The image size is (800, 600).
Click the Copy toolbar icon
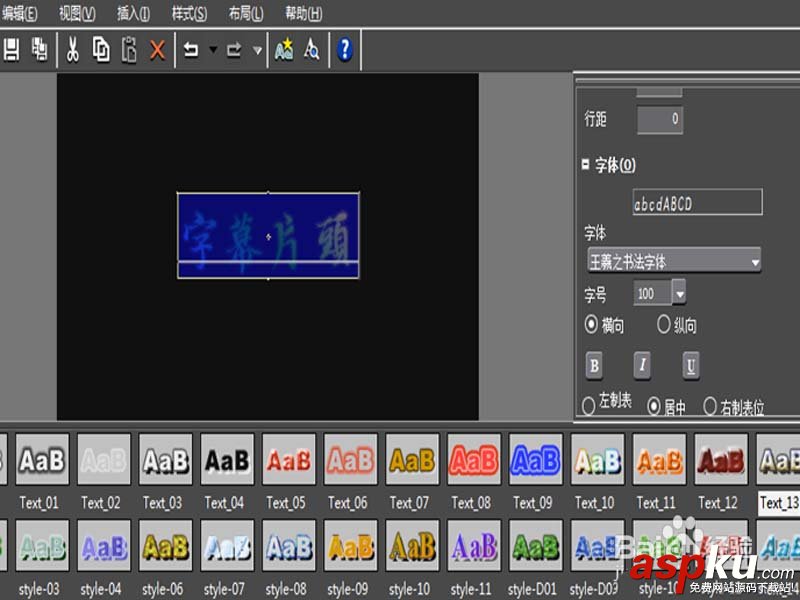pos(100,49)
